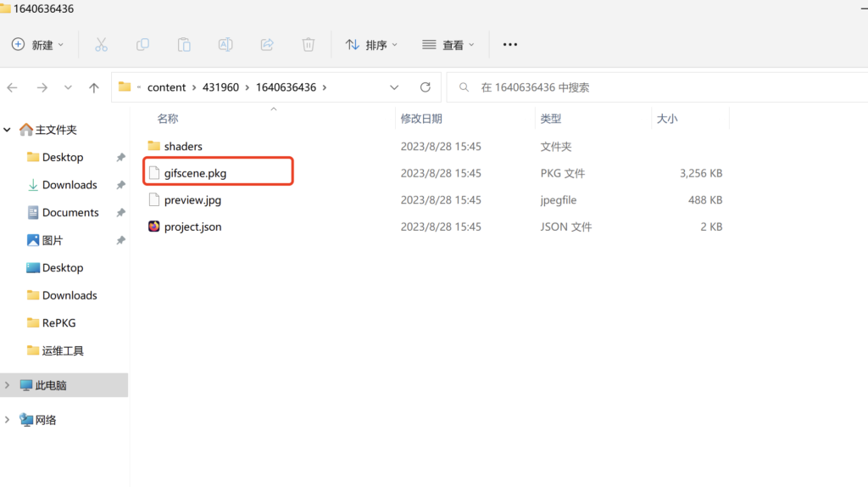868x487 pixels.
Task: Click the Cut scissors icon
Action: click(102, 45)
